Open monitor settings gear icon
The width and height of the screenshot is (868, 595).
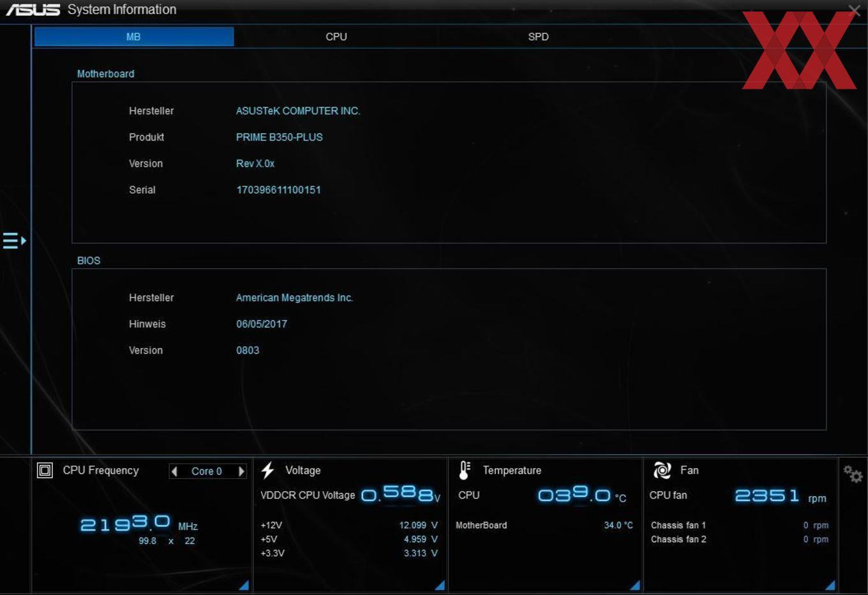click(x=853, y=474)
